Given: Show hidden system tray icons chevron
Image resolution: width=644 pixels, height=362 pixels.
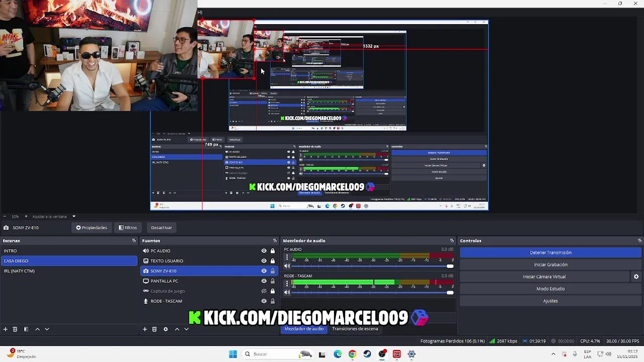Looking at the screenshot, I should click(553, 354).
